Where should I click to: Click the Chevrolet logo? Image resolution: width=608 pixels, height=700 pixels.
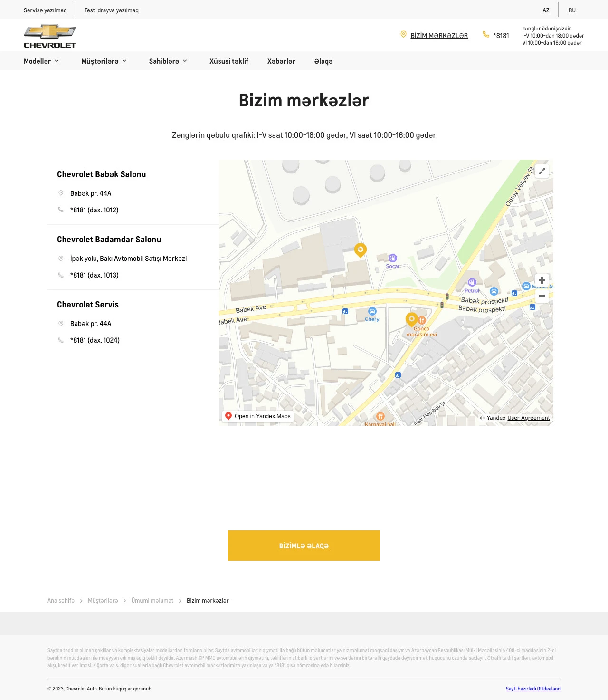tap(50, 37)
